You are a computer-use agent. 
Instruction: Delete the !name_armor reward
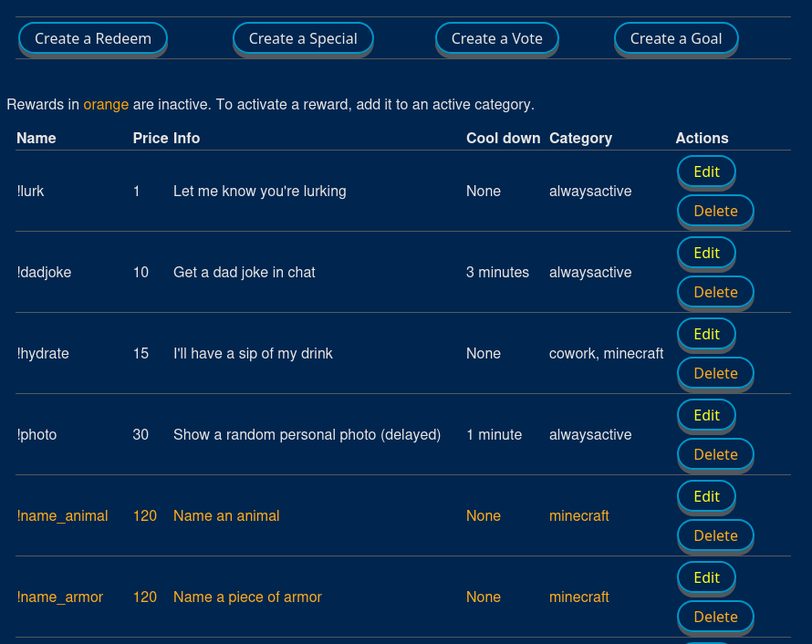click(x=715, y=617)
